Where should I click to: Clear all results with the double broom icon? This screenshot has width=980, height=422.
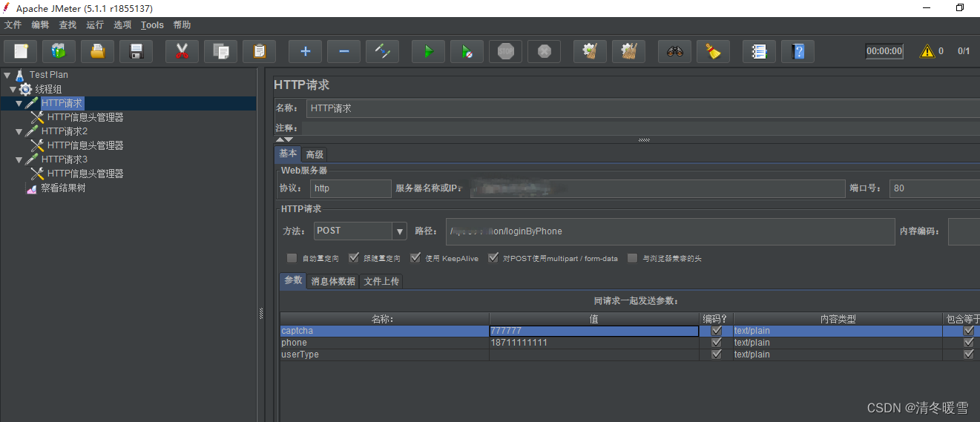[628, 51]
